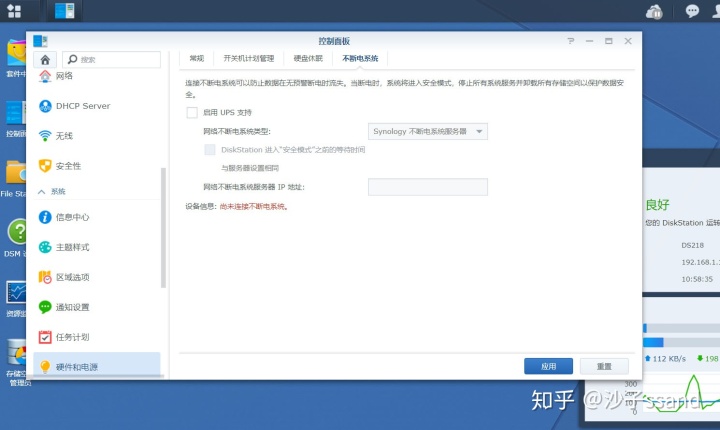Click the 应用 apply button
The height and width of the screenshot is (430, 720).
548,366
